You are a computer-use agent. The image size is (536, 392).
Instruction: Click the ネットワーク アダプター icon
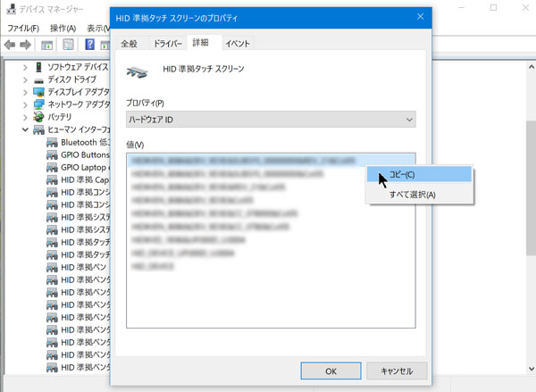pyautogui.click(x=38, y=104)
